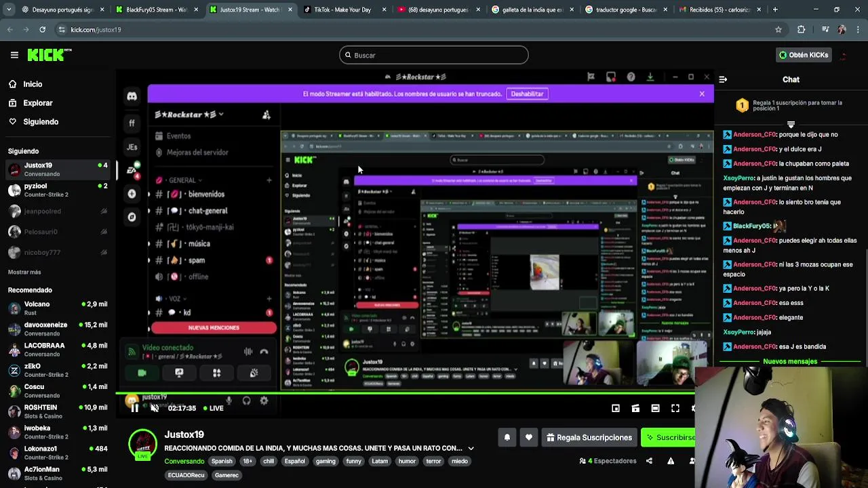Reload the page with Chrome's reload icon
This screenshot has width=868, height=488.
[x=42, y=30]
